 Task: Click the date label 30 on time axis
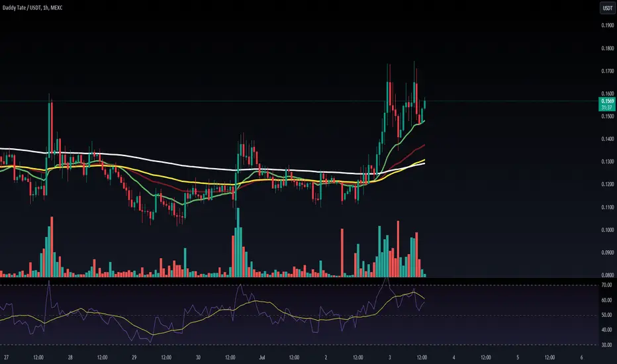tap(198, 357)
